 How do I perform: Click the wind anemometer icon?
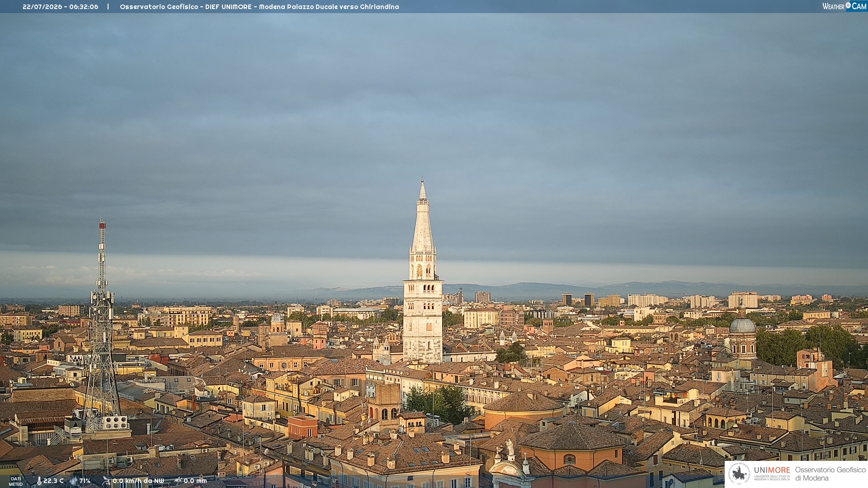pyautogui.click(x=106, y=481)
